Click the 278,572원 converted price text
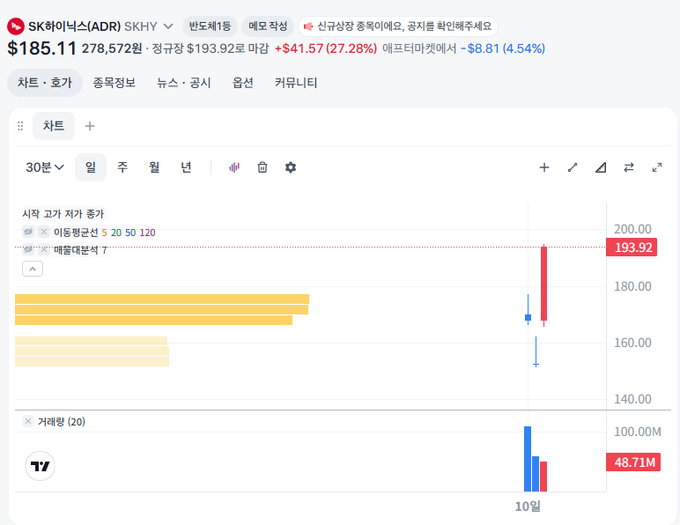The height and width of the screenshot is (525, 680). click(112, 49)
